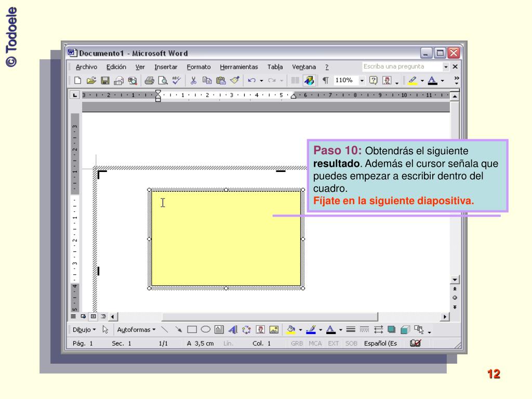This screenshot has width=532, height=399.
Task: Save the document with floppy icon
Action: 105,81
